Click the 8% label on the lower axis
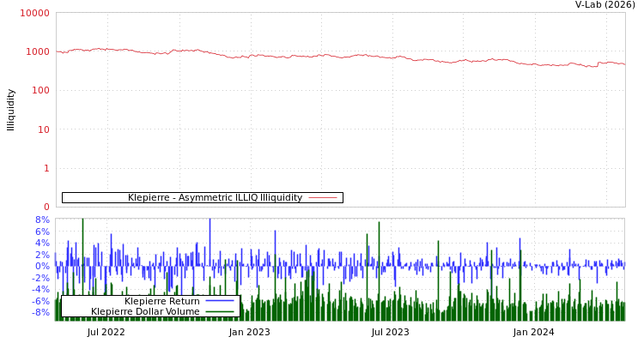644x343 pixels. point(42,220)
